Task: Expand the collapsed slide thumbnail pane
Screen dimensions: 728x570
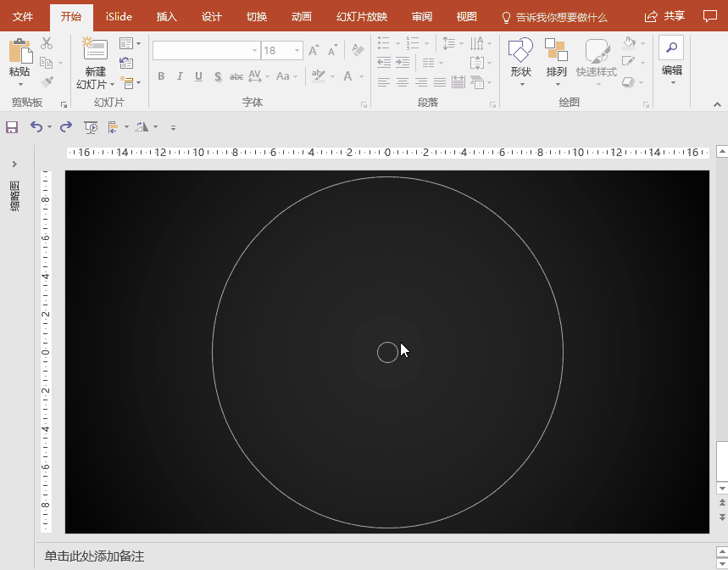Action: coord(14,164)
